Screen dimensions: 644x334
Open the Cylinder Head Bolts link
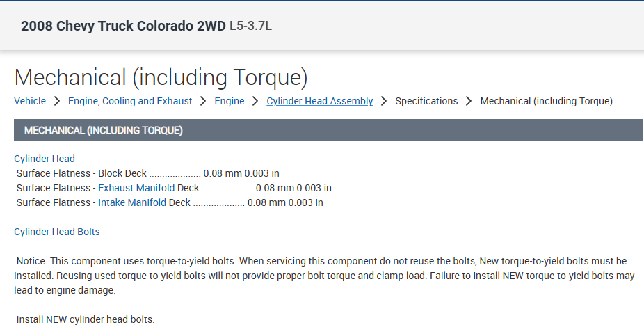[x=57, y=232]
